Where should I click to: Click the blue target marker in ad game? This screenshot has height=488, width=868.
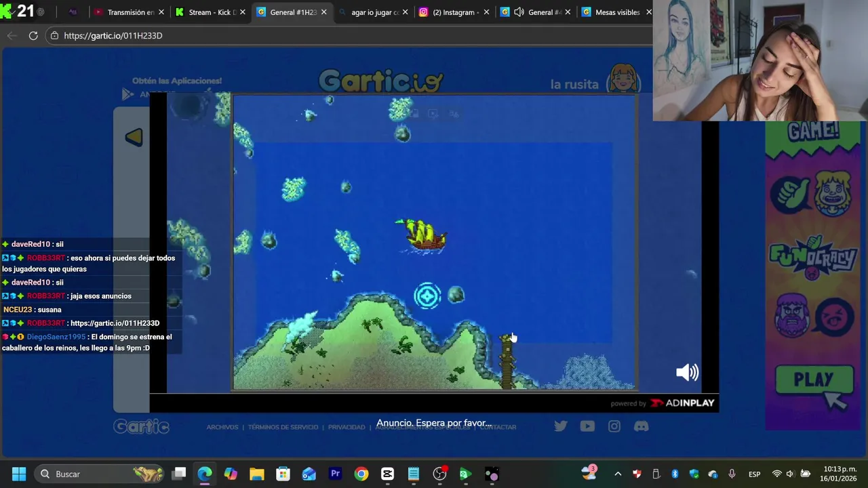point(427,296)
